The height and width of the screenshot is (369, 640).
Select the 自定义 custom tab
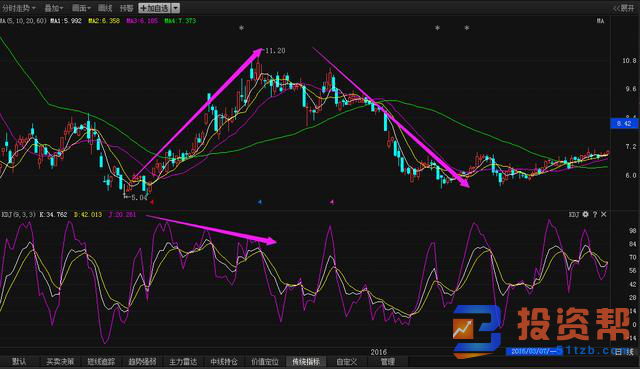[347, 362]
